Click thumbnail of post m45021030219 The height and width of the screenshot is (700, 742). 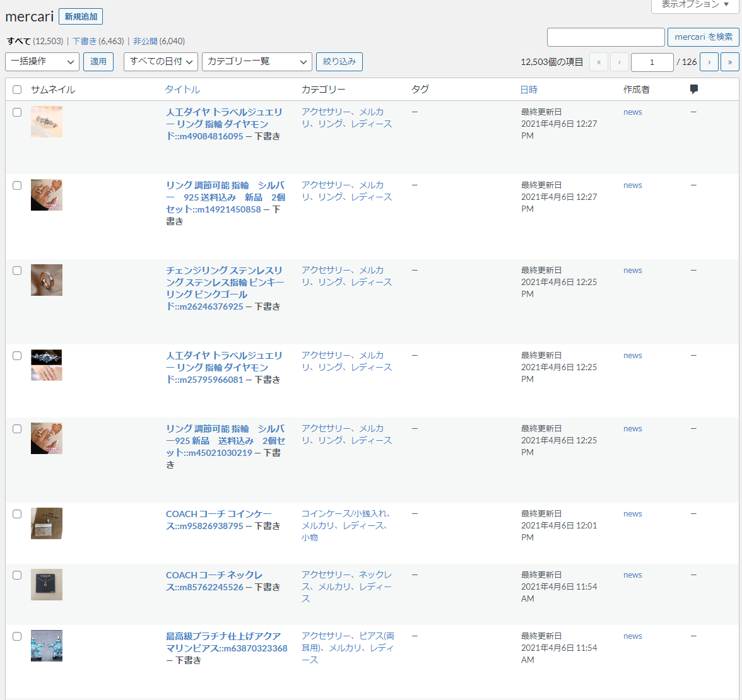pyautogui.click(x=47, y=438)
